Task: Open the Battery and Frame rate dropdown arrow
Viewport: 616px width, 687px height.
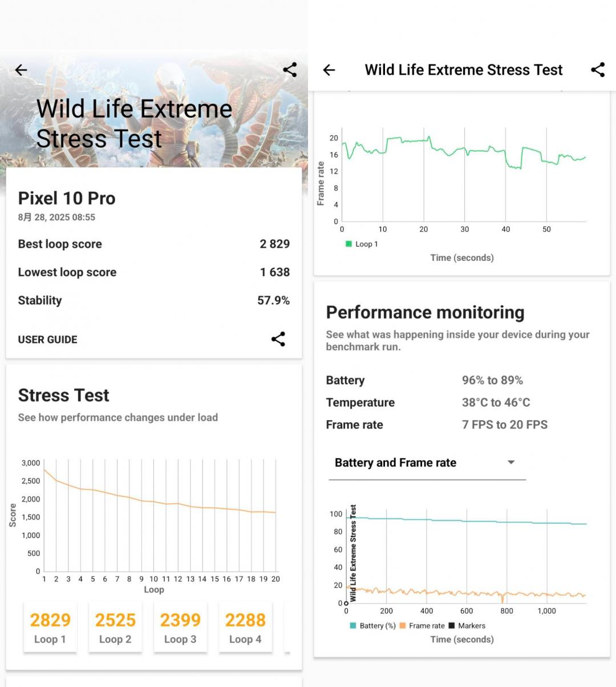Action: [511, 462]
